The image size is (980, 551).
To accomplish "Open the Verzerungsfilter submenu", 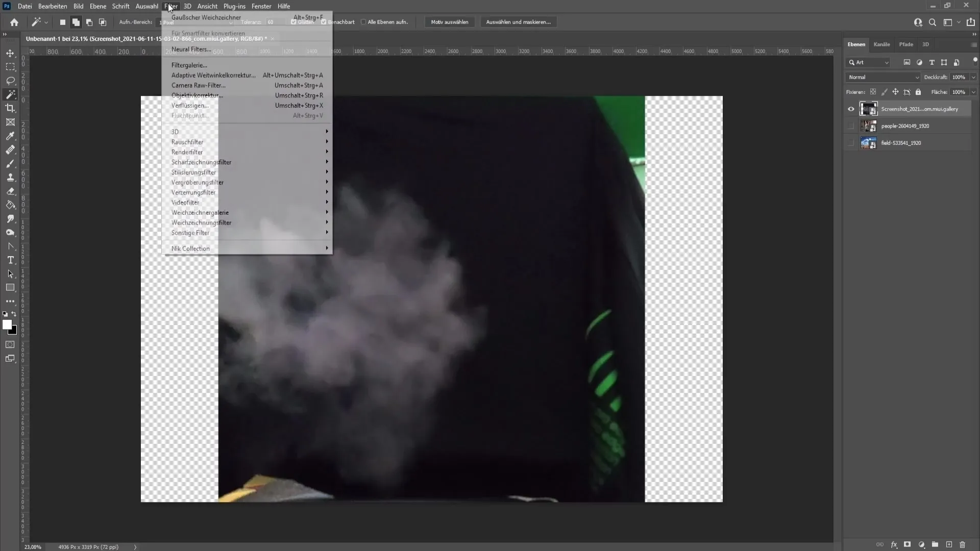I will pos(193,192).
